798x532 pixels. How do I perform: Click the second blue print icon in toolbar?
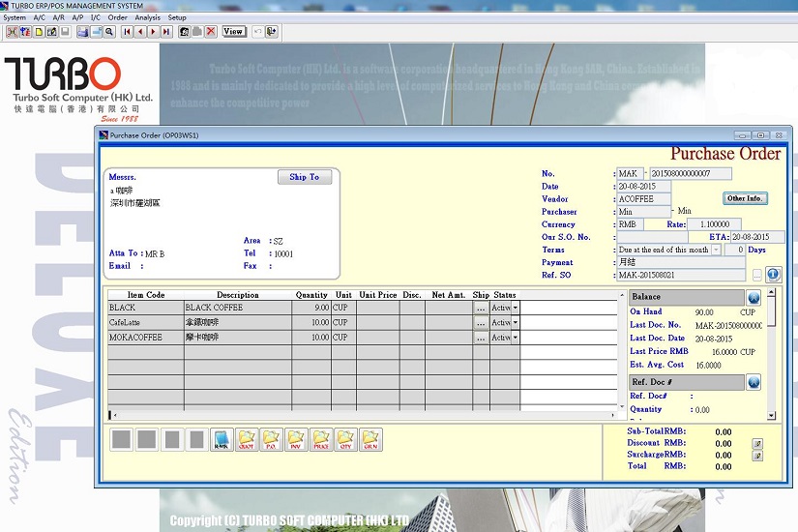tap(96, 32)
